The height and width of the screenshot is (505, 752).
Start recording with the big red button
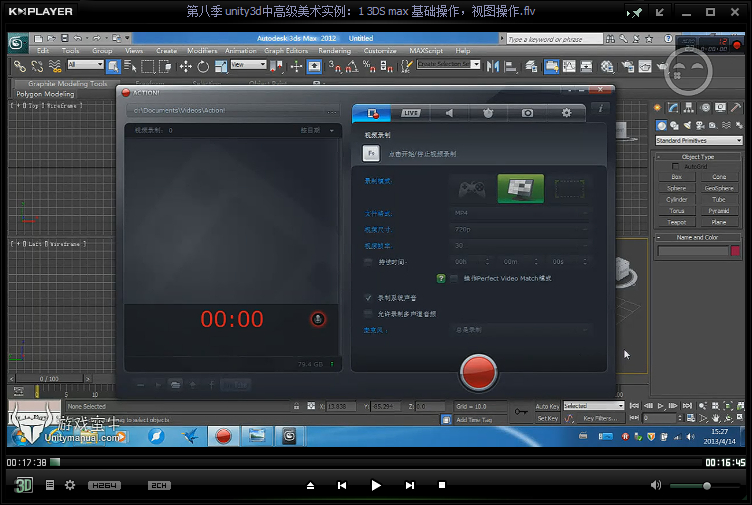click(478, 372)
